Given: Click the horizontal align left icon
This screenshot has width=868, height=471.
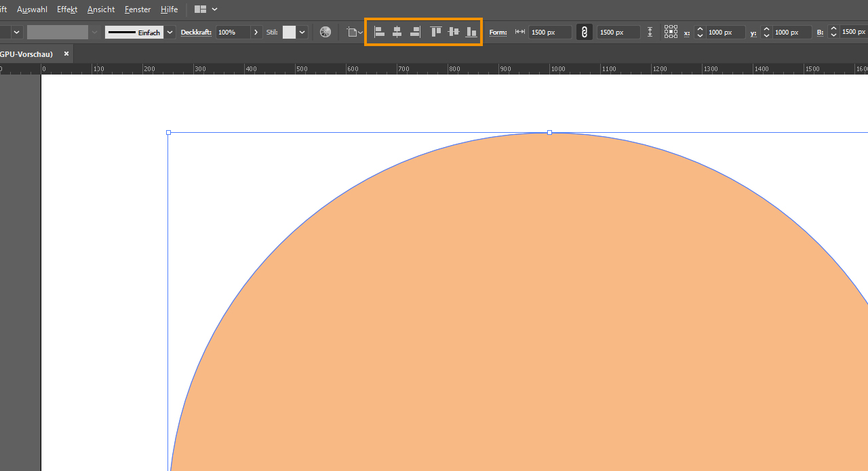Looking at the screenshot, I should pyautogui.click(x=380, y=32).
